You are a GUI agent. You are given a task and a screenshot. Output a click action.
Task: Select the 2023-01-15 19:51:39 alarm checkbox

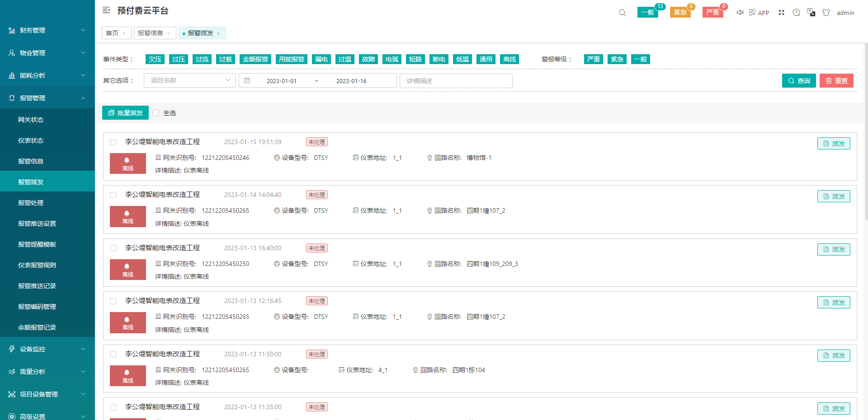(x=113, y=142)
